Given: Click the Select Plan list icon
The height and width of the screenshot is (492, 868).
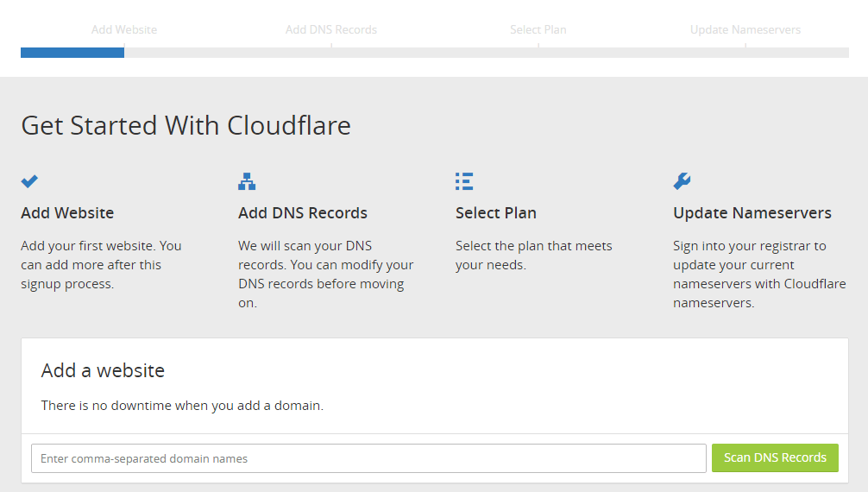Looking at the screenshot, I should [464, 181].
